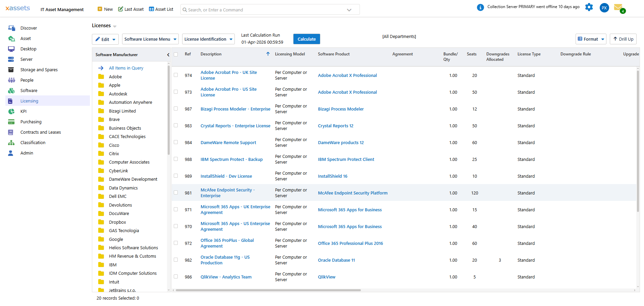Viewport: 644px width, 306px height.
Task: Expand the Format dropdown
Action: pyautogui.click(x=591, y=39)
